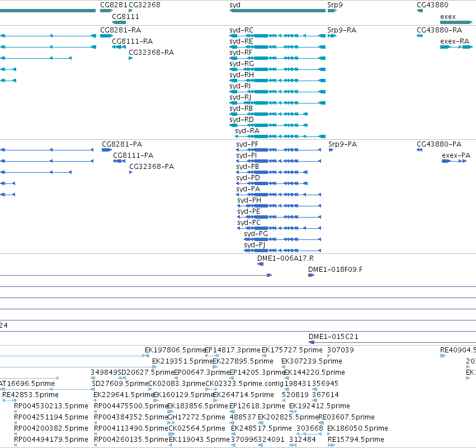Select the CG43880 gene label
This screenshot has height=448, width=476.
[x=432, y=5]
